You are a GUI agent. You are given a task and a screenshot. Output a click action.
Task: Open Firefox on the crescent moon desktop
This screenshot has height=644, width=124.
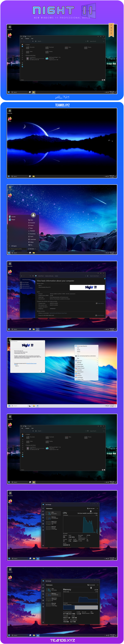coord(9,119)
